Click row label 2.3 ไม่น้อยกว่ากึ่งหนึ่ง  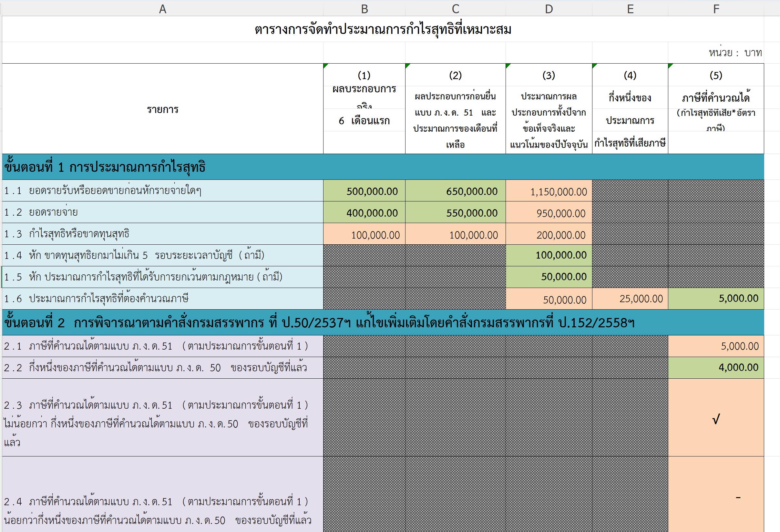(x=162, y=417)
